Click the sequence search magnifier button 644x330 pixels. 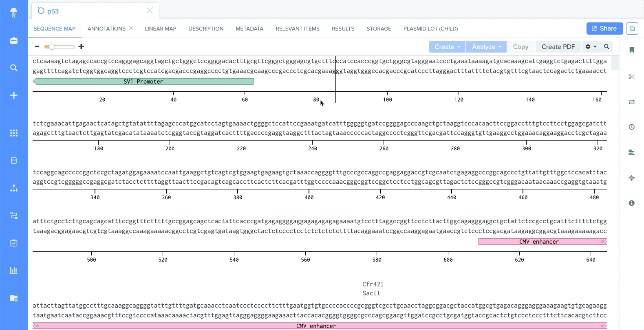[x=607, y=47]
